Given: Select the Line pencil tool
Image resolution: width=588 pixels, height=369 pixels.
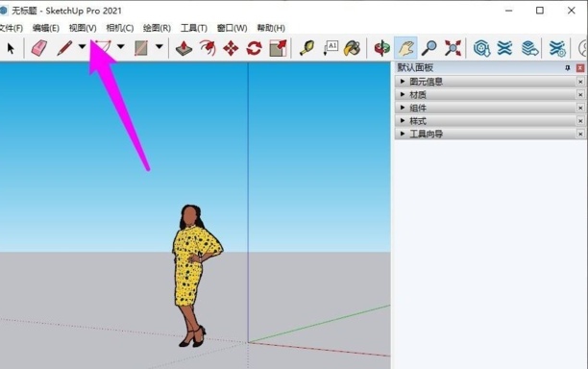Looking at the screenshot, I should [x=64, y=48].
